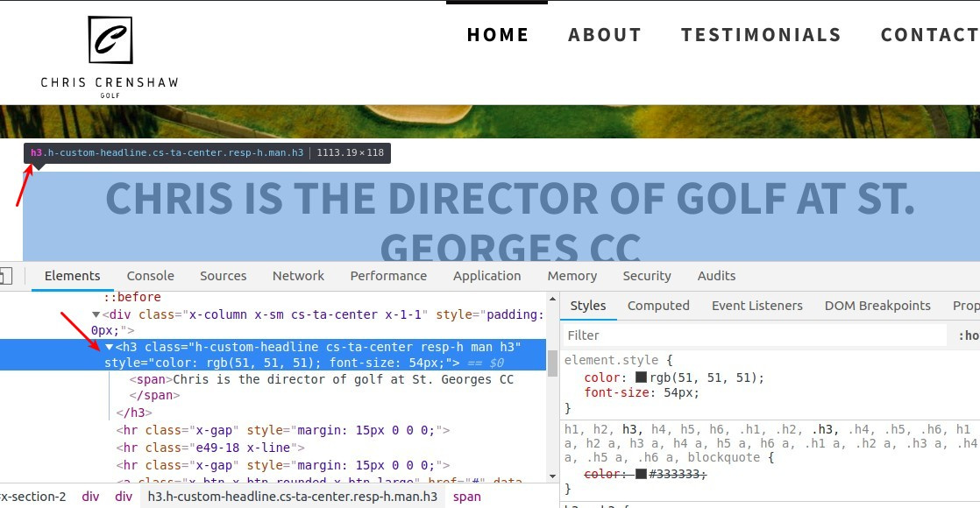Click the #333333 color swatch in the overridden rule
This screenshot has width=980, height=508.
(x=641, y=474)
